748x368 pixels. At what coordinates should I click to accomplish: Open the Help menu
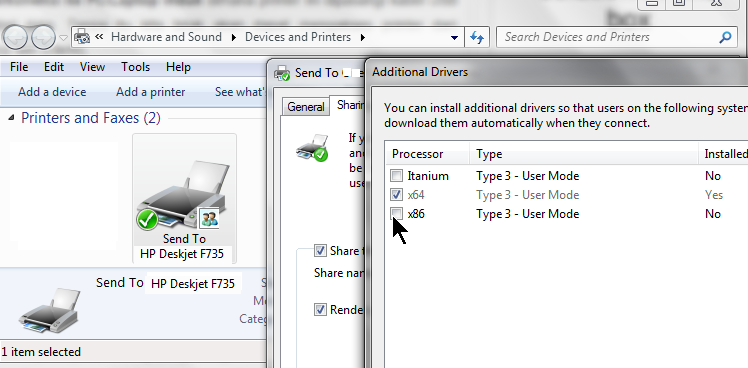pyautogui.click(x=178, y=67)
